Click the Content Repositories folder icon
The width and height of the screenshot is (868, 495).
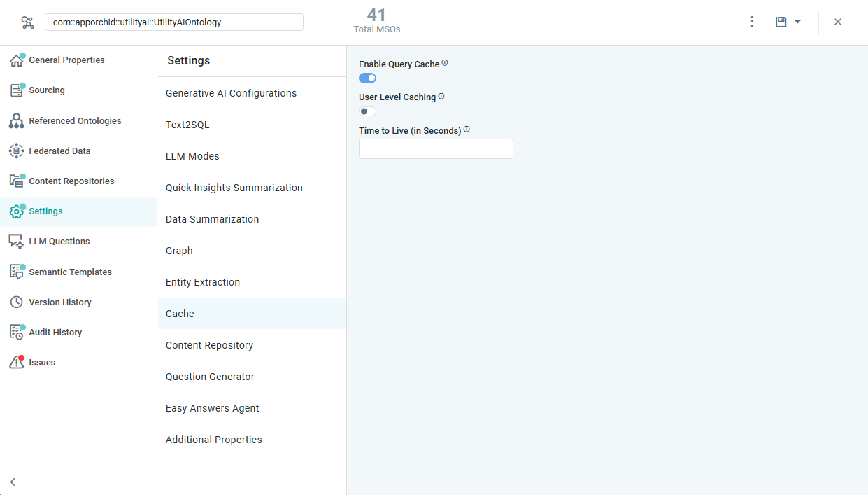pyautogui.click(x=16, y=181)
